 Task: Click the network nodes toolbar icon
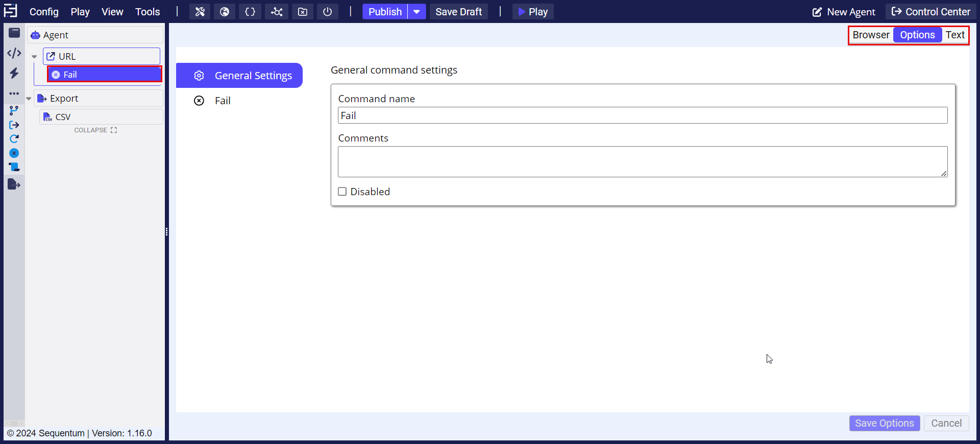coord(277,12)
